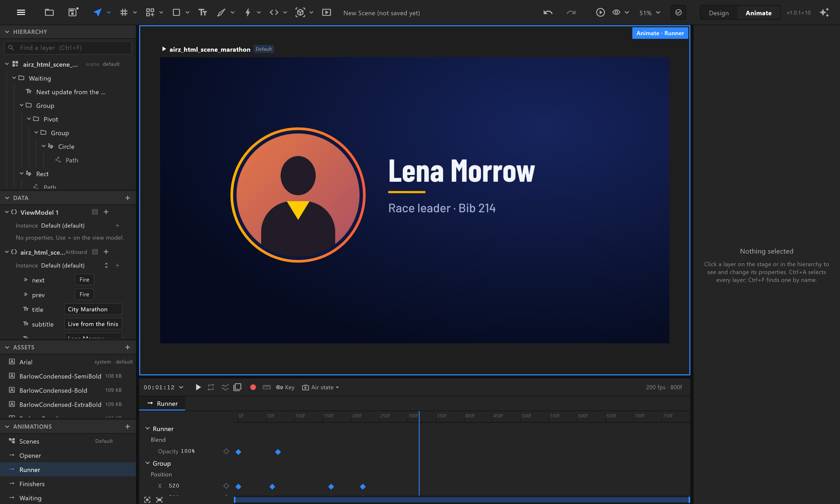The height and width of the screenshot is (504, 840).
Task: Click the title field City Marathon
Action: [x=93, y=309]
